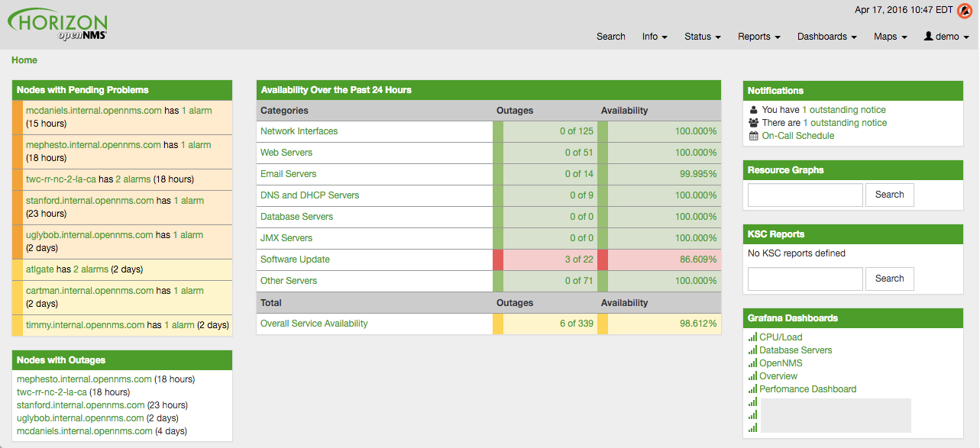Open the Status dropdown menu
Viewport: 980px width, 448px height.
702,37
